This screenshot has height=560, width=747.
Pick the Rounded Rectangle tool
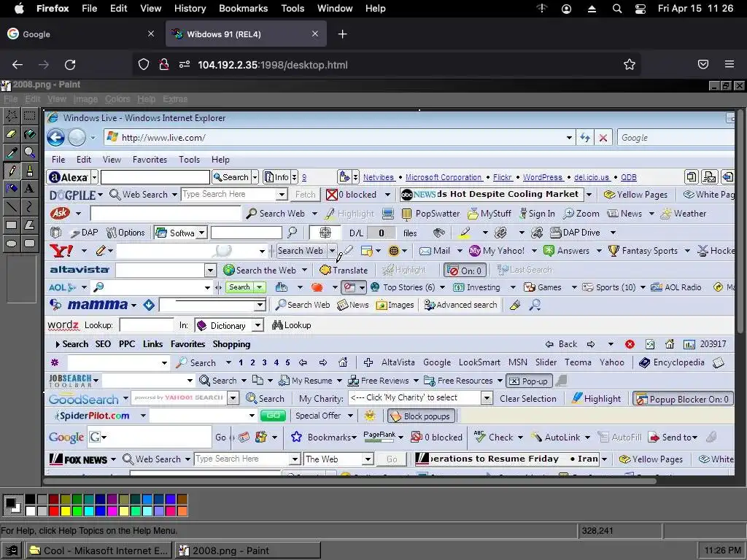[x=29, y=244]
